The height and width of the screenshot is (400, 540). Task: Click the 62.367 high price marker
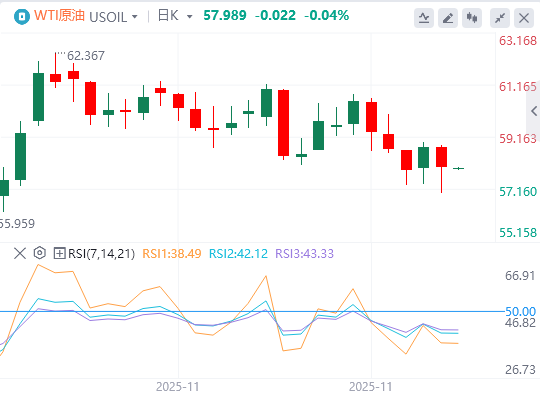click(86, 55)
